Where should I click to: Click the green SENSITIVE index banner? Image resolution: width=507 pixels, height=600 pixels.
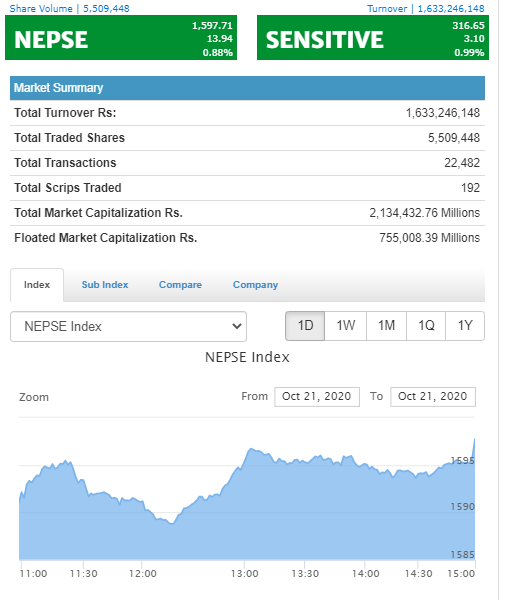(373, 38)
